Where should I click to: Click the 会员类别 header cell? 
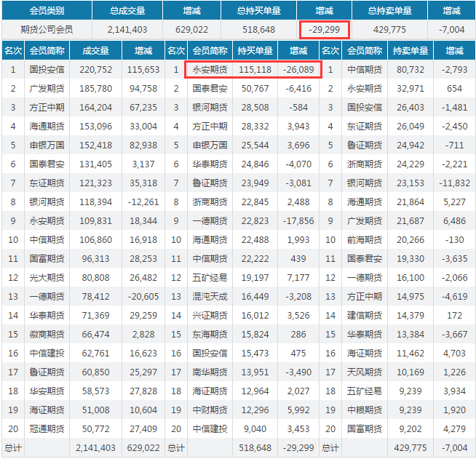(x=47, y=11)
